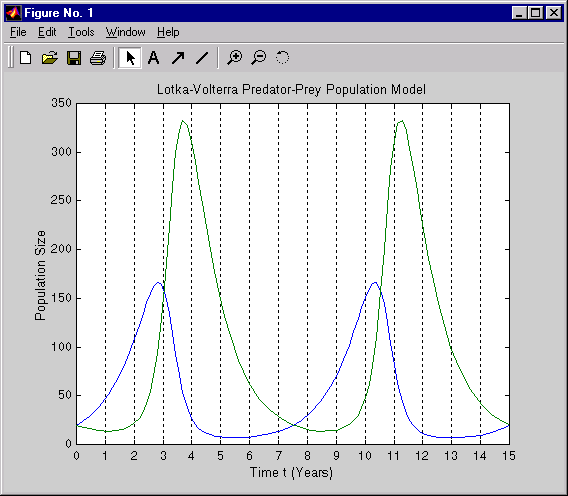
Task: Toggle the arrow pointer edit-plot tool
Action: 130,58
